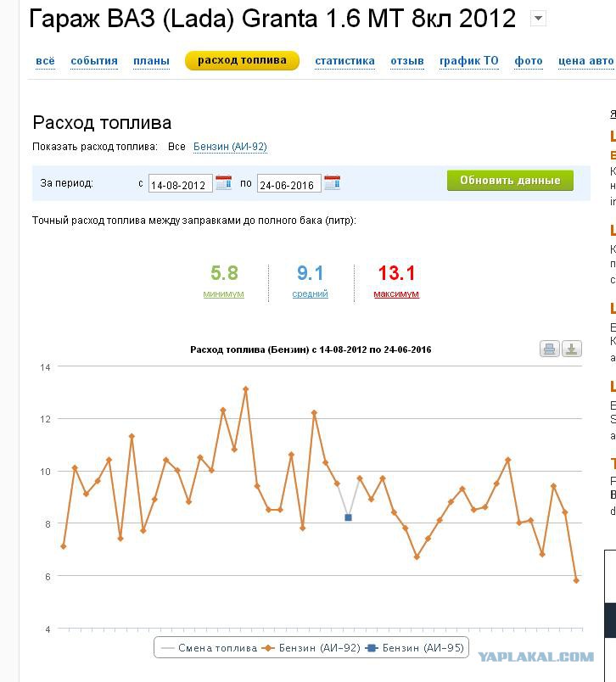
Task: Click the 'максимум' link
Action: click(x=396, y=294)
